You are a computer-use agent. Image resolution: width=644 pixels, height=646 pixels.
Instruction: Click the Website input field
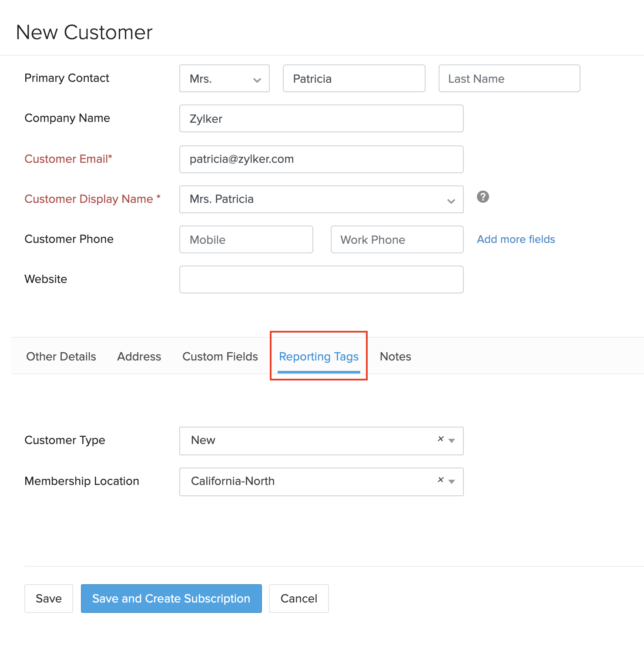tap(321, 279)
